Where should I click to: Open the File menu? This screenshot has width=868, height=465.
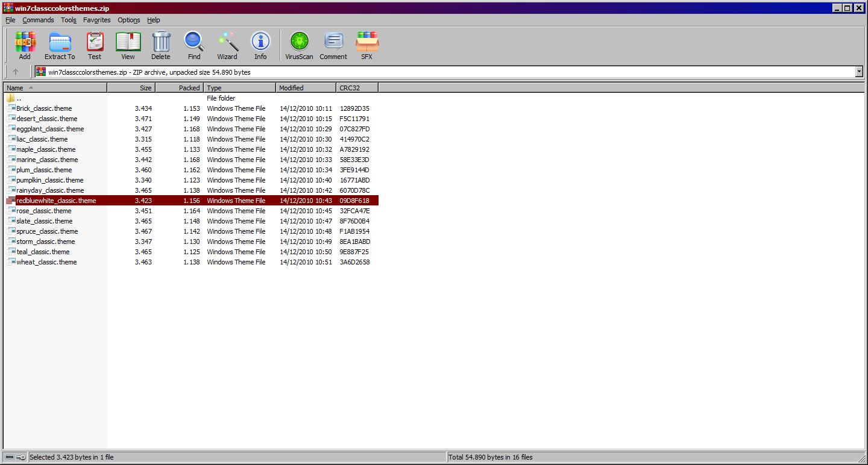(10, 20)
